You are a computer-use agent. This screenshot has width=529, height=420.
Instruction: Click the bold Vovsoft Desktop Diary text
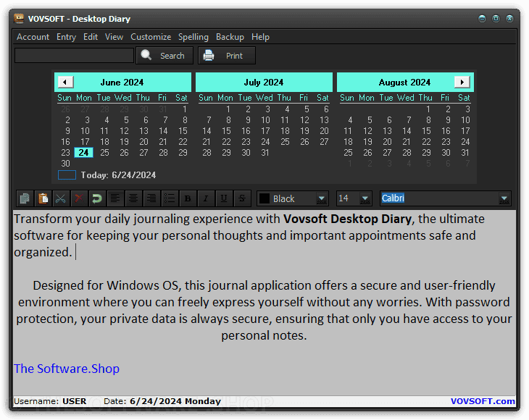coord(348,219)
